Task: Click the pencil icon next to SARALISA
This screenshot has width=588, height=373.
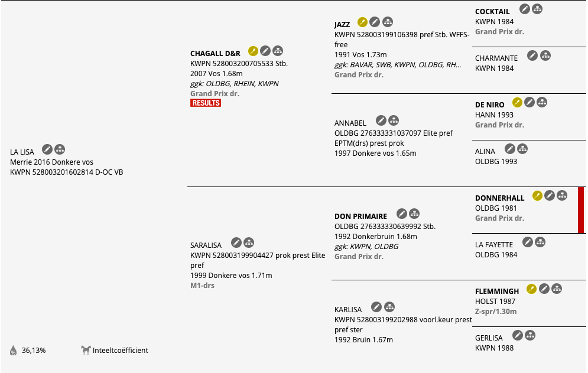Action: pyautogui.click(x=236, y=243)
